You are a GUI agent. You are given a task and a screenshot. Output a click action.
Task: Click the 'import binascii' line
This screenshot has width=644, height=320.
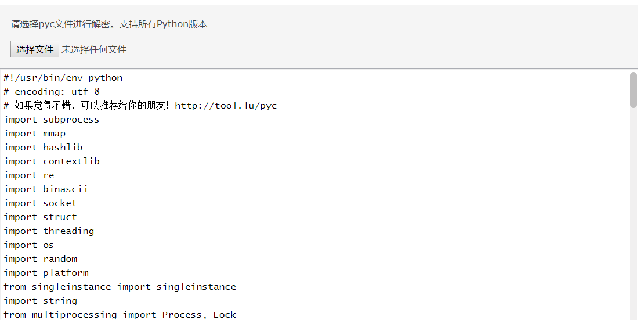point(46,189)
